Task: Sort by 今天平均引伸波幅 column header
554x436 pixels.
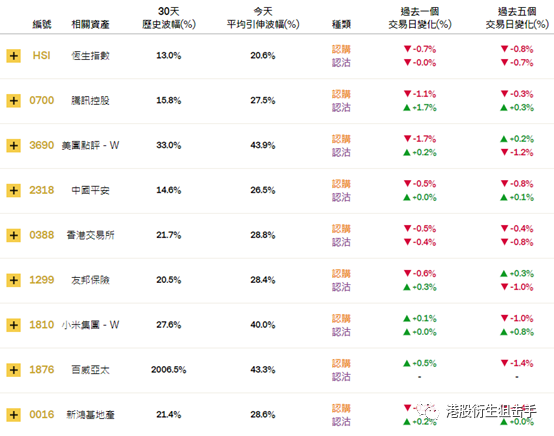Action: [263, 18]
